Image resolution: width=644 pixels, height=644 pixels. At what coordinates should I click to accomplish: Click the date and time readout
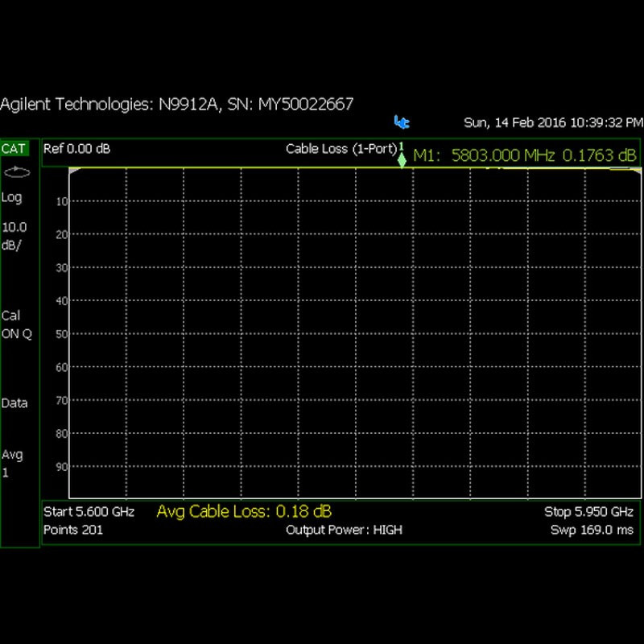553,122
